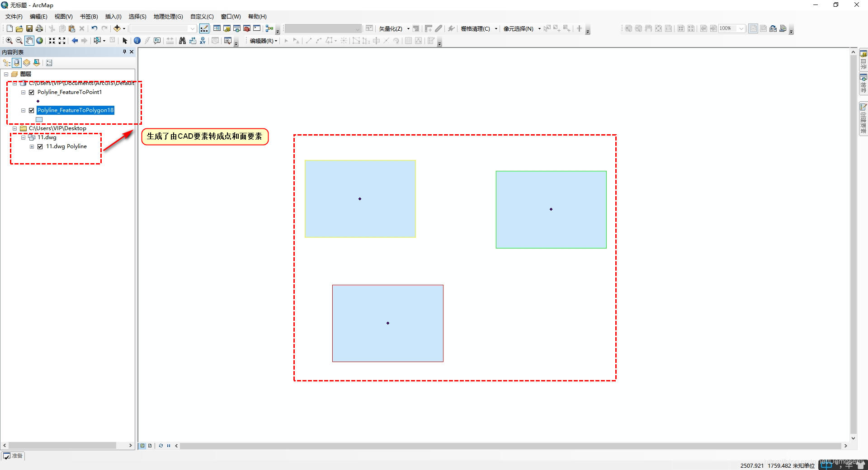This screenshot has width=868, height=470.
Task: Click the New map document icon
Action: click(9, 28)
